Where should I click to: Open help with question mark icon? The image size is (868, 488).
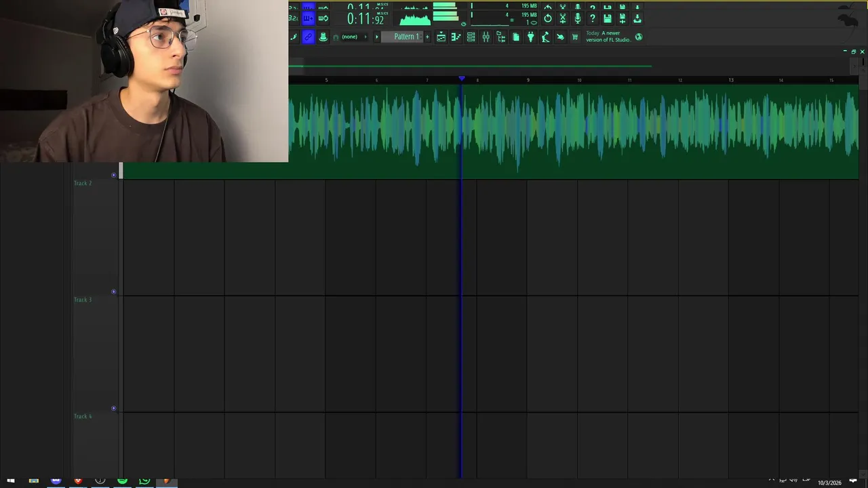pos(593,18)
